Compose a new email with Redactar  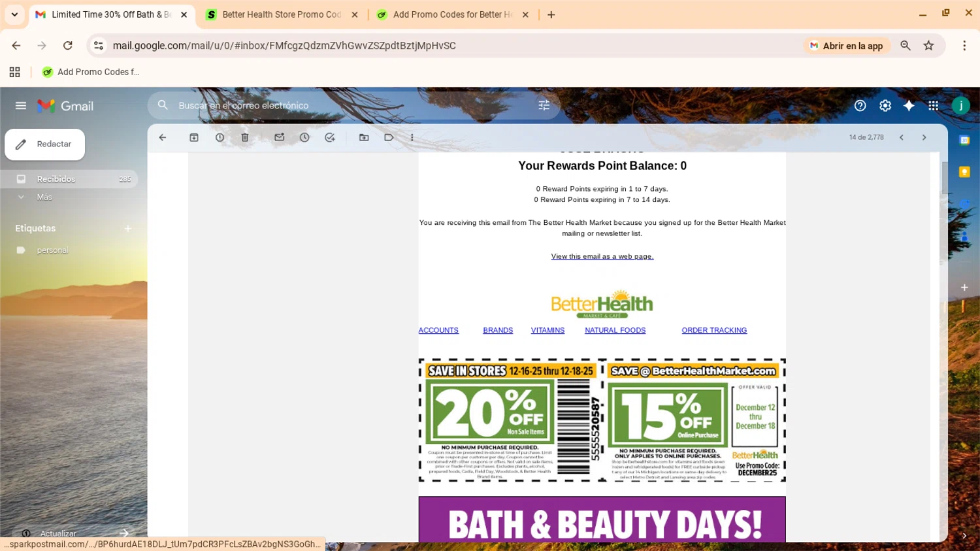pos(44,144)
